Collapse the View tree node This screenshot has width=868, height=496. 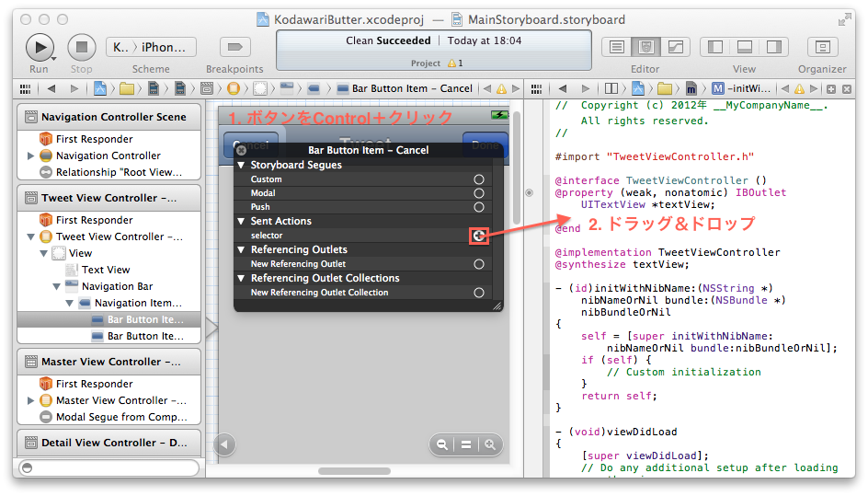(44, 253)
